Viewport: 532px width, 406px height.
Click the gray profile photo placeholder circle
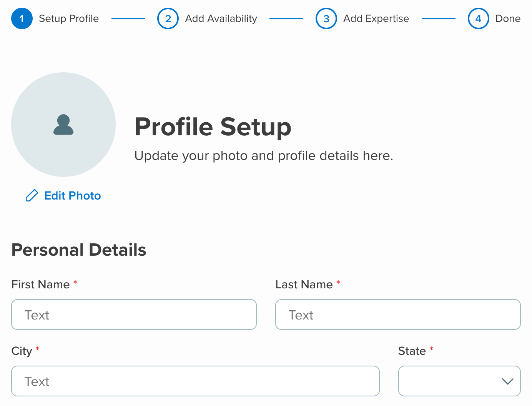pyautogui.click(x=63, y=125)
